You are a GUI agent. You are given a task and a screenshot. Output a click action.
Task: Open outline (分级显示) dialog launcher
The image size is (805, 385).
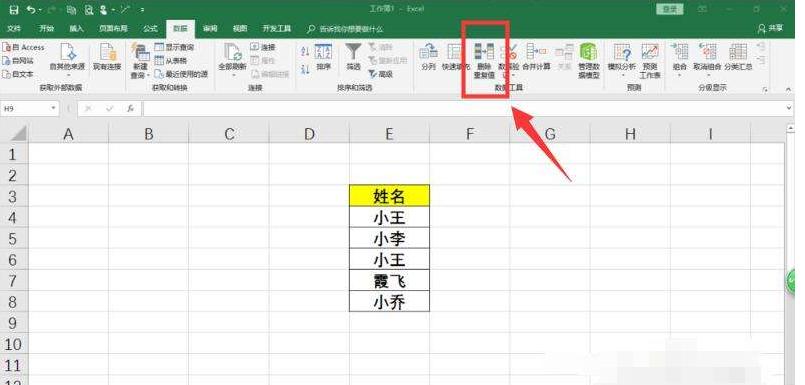click(765, 90)
